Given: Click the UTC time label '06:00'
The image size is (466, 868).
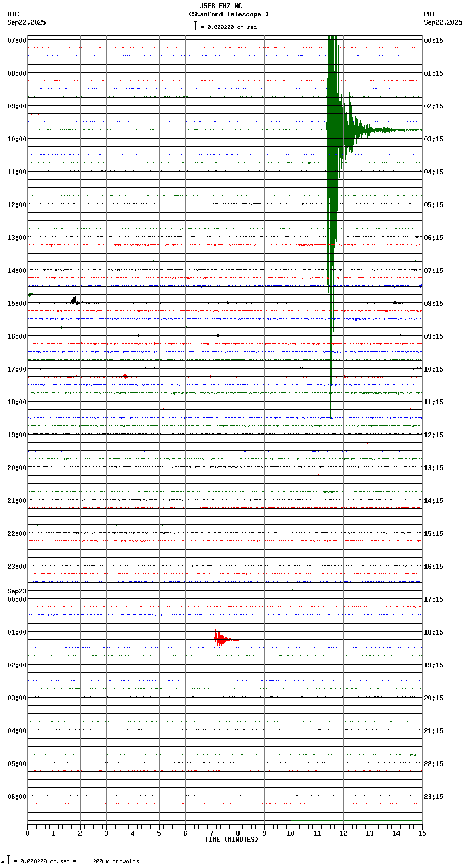Looking at the screenshot, I should tap(17, 797).
